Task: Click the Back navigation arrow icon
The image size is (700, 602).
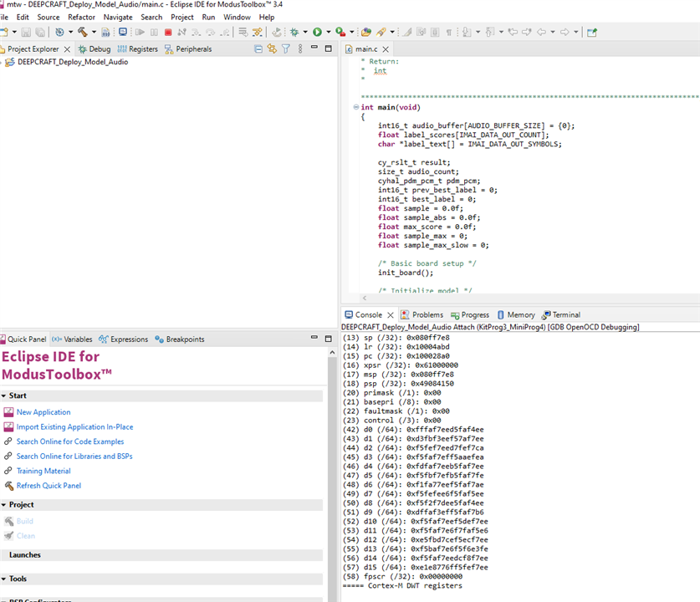Action: (542, 32)
